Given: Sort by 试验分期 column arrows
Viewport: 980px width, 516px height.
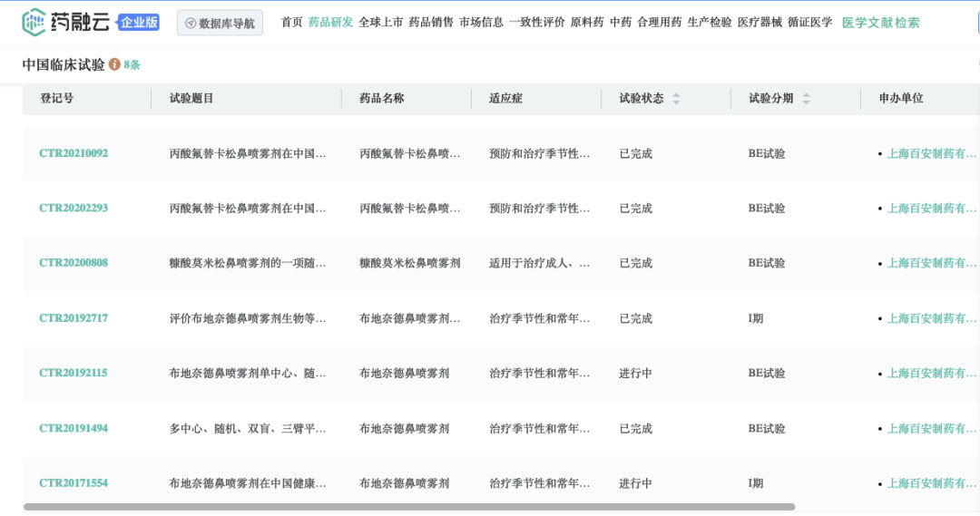Looking at the screenshot, I should coord(807,98).
